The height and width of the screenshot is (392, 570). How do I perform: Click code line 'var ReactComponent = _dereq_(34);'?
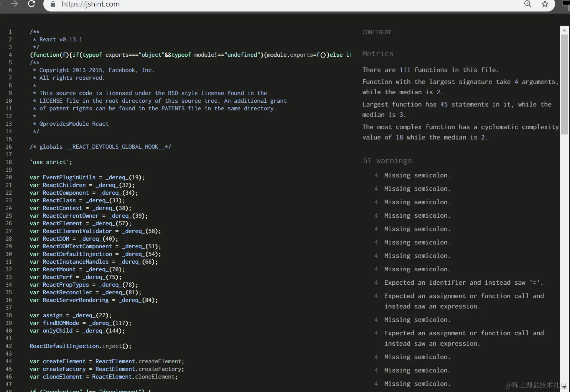(84, 193)
